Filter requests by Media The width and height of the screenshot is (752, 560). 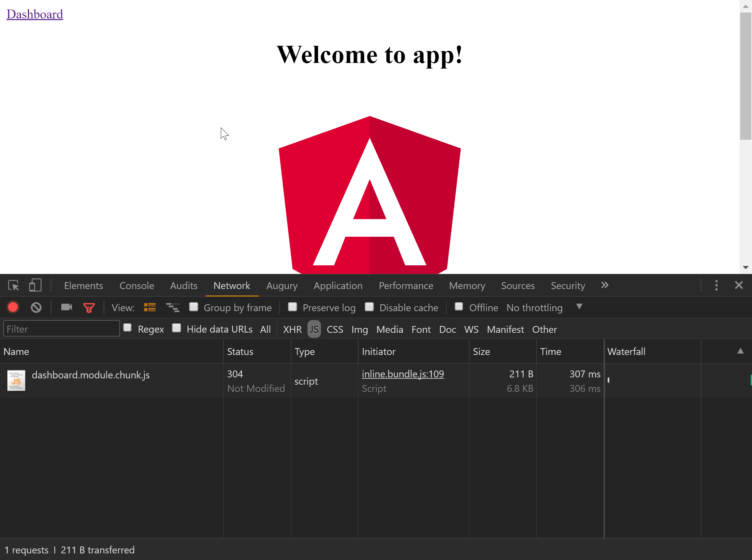click(390, 330)
